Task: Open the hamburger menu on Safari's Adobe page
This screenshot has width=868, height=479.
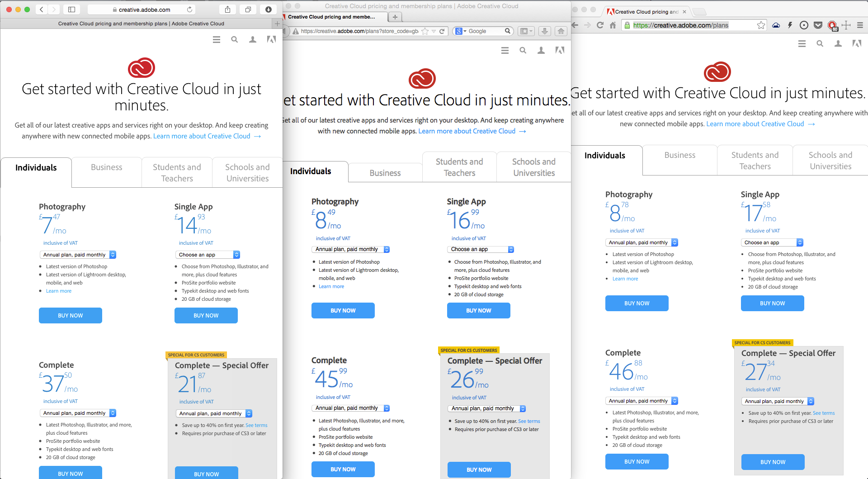Action: click(x=217, y=40)
